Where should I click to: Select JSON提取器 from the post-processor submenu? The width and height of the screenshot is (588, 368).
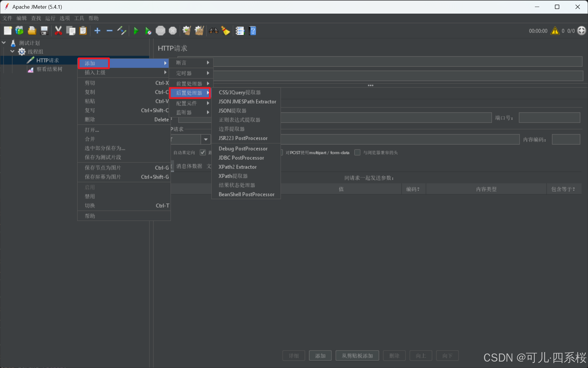click(232, 111)
